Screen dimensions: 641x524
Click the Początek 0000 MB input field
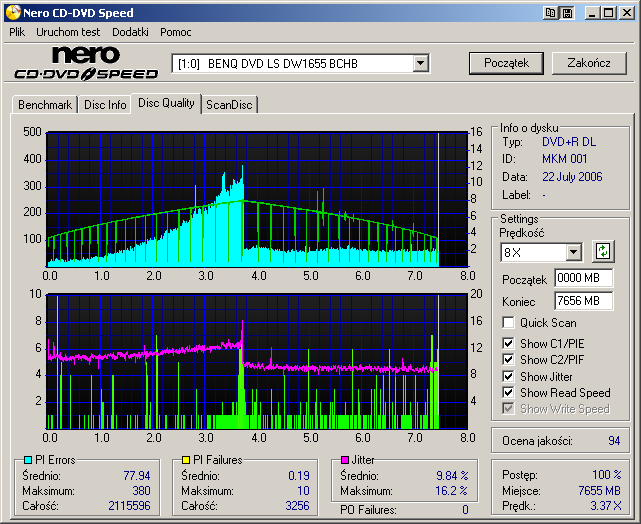(583, 278)
